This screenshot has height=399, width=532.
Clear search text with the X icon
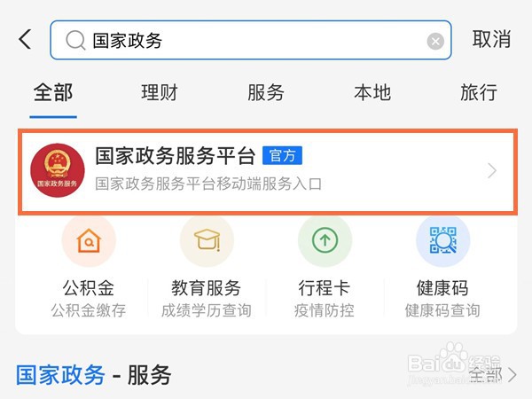[x=435, y=42]
